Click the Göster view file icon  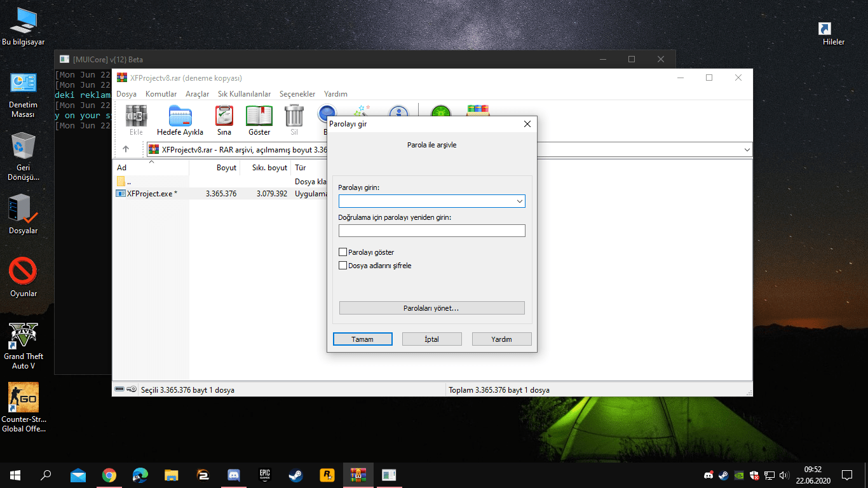coord(259,116)
